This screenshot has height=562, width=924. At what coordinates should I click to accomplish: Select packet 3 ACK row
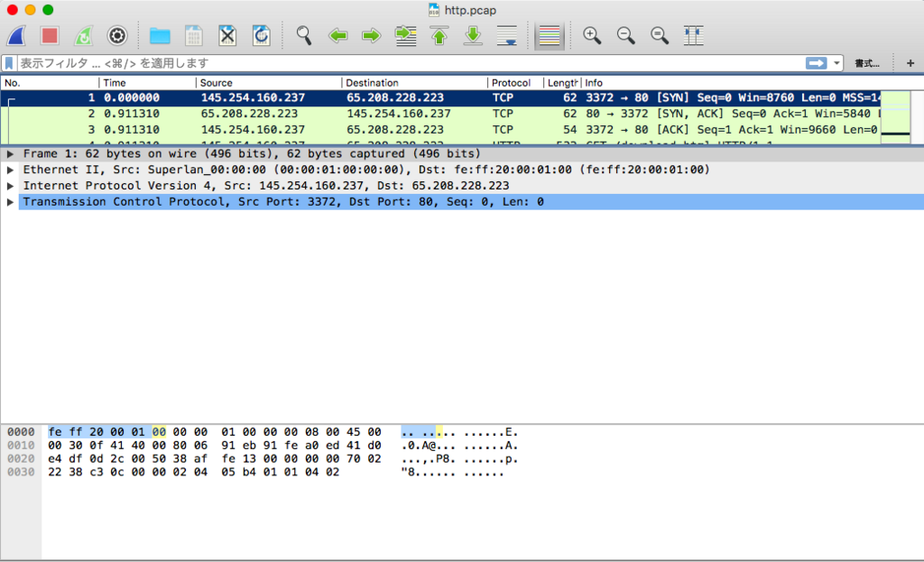pos(440,130)
